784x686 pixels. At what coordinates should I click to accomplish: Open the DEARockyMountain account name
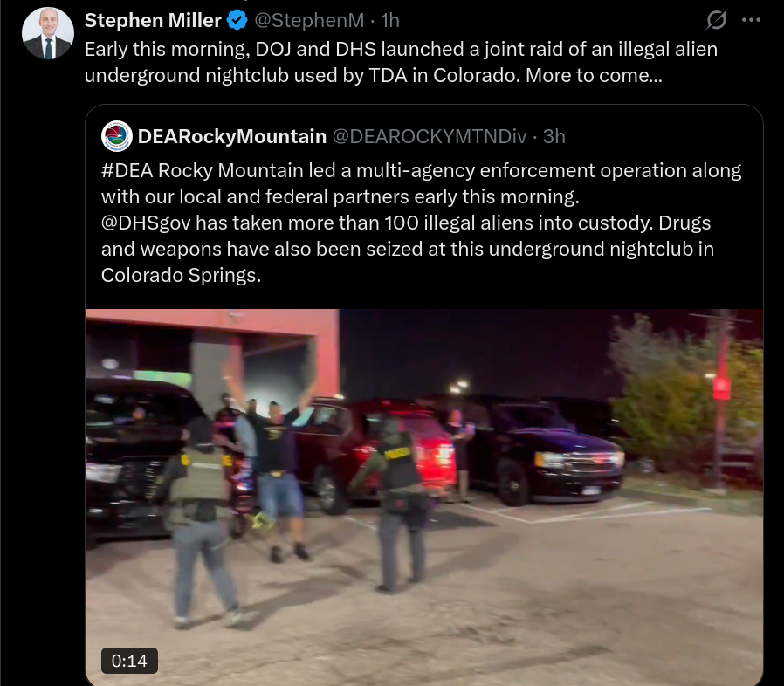pyautogui.click(x=232, y=136)
